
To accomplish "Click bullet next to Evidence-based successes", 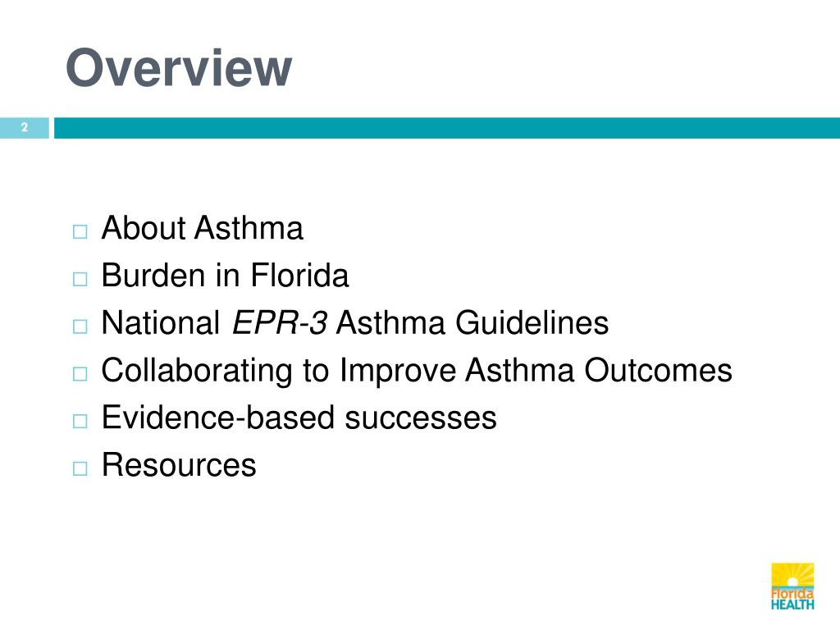I will (x=80, y=421).
